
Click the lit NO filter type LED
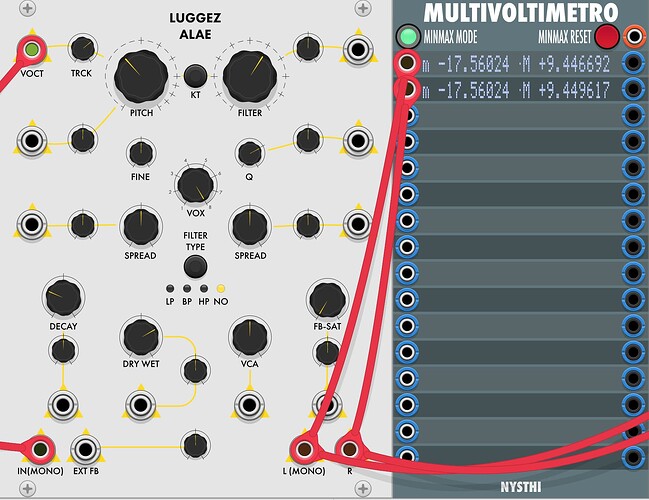[220, 288]
